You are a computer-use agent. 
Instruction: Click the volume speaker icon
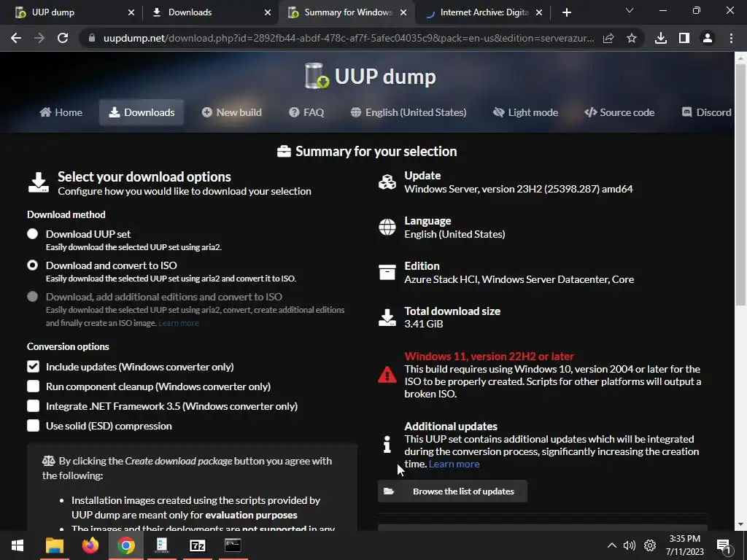pyautogui.click(x=630, y=545)
